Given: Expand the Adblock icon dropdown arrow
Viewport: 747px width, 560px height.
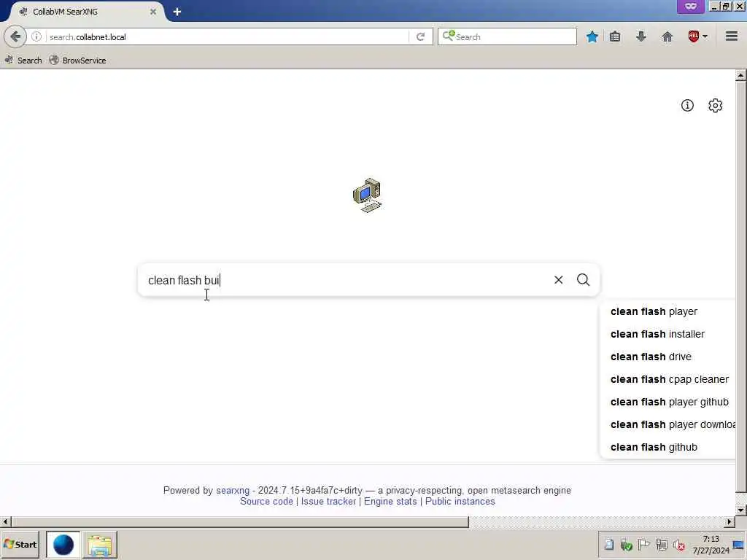Looking at the screenshot, I should click(705, 36).
